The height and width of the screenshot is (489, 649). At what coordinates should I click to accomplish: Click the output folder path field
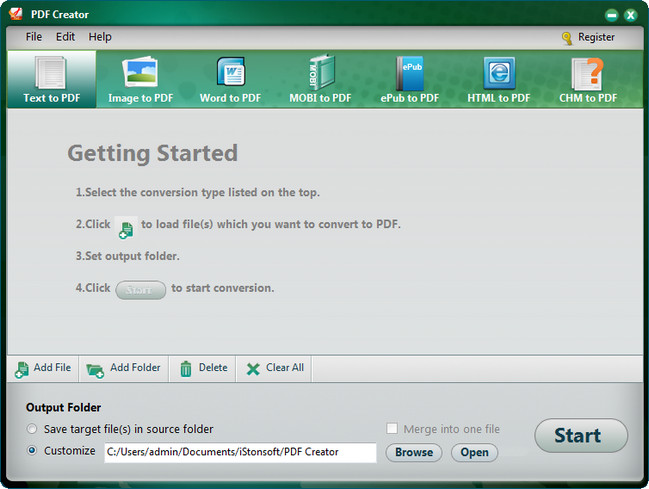point(240,452)
